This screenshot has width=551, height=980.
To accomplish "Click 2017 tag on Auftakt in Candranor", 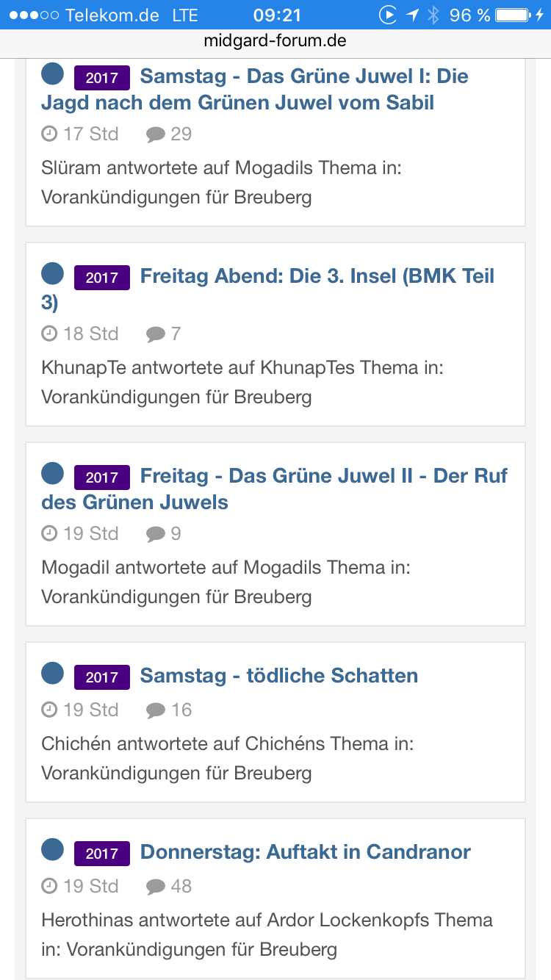I will (102, 854).
